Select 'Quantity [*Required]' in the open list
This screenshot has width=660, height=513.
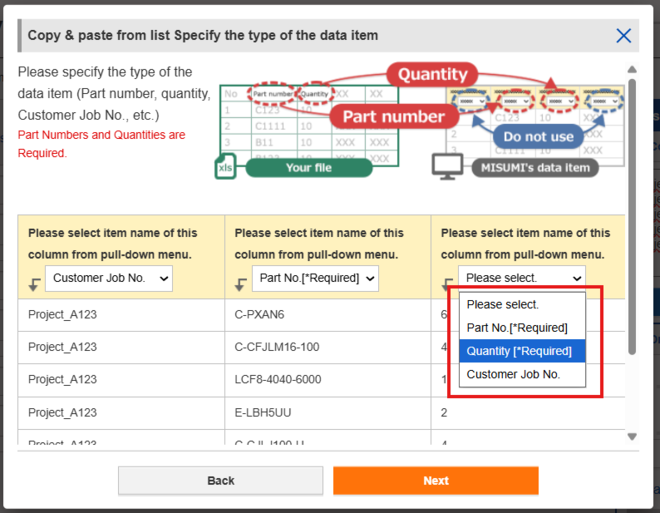coord(522,351)
